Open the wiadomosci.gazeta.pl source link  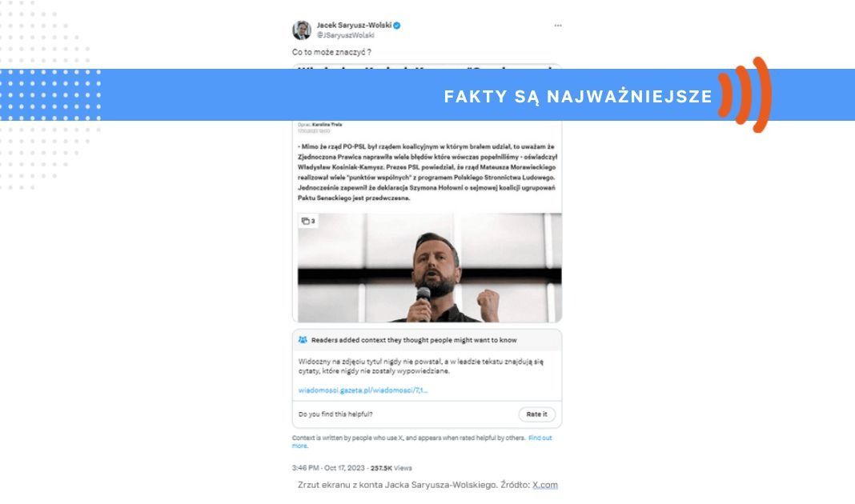coord(363,390)
